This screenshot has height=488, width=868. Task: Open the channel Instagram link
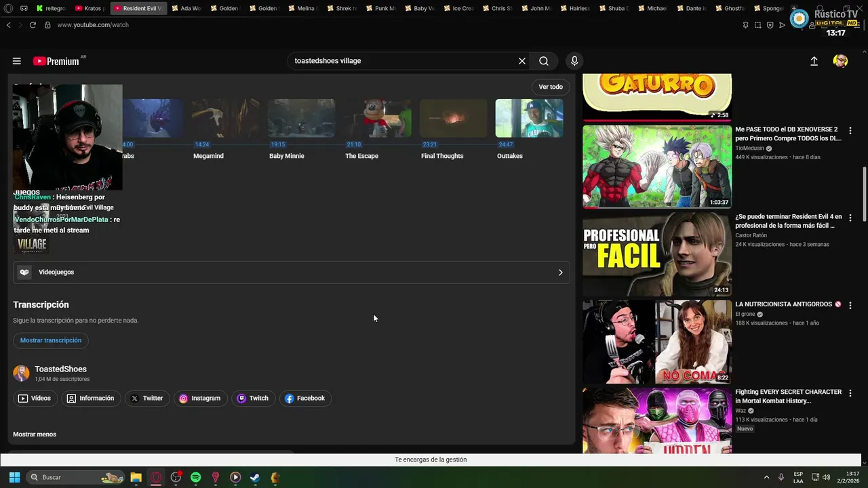[200, 399]
